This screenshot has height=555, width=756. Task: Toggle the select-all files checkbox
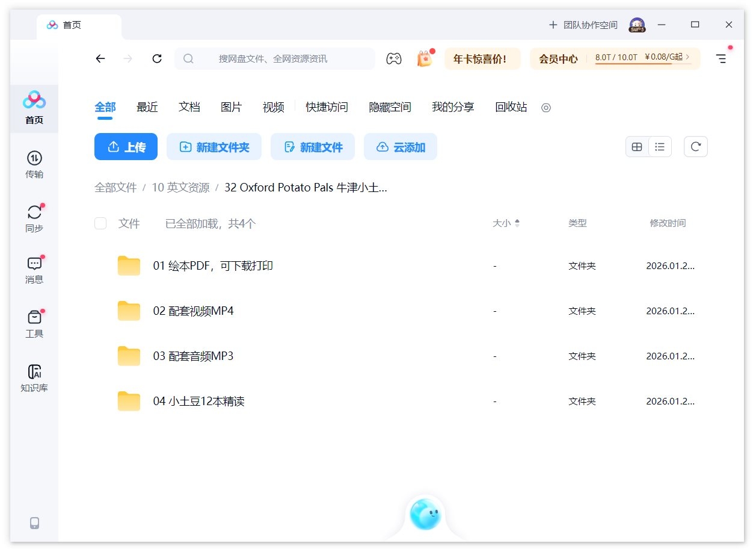(x=100, y=223)
